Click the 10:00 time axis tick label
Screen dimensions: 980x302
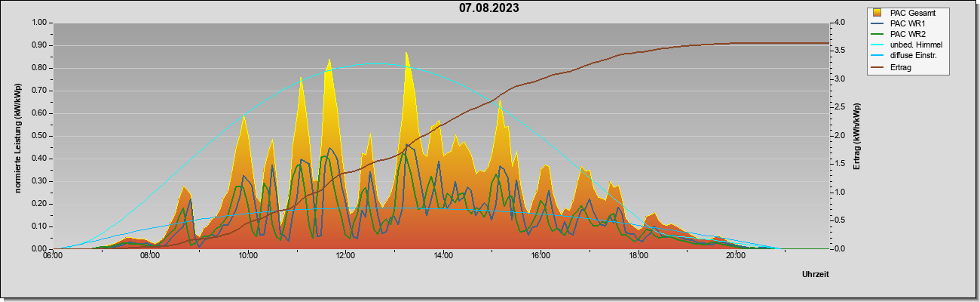(248, 256)
